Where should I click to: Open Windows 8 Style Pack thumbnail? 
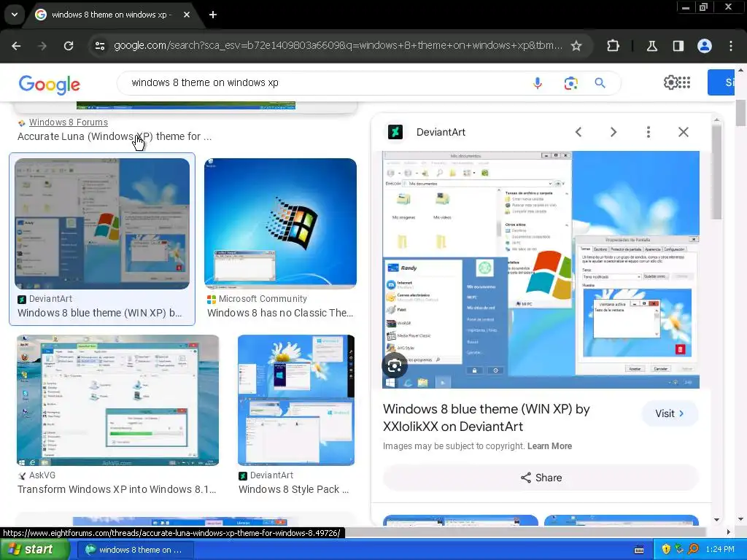tap(296, 400)
